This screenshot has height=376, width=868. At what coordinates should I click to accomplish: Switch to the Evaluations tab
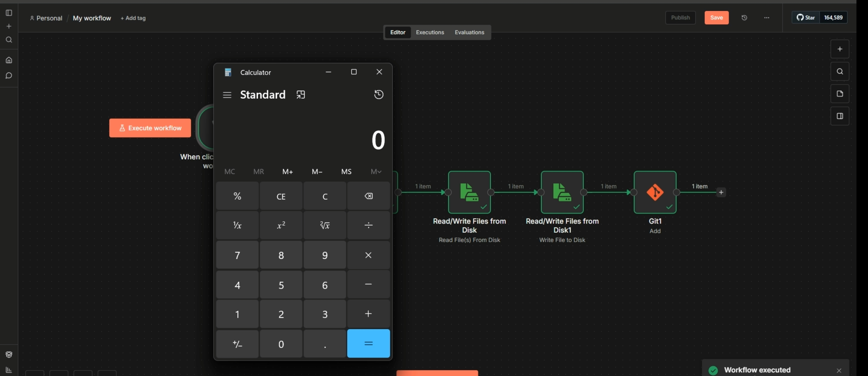click(x=469, y=32)
